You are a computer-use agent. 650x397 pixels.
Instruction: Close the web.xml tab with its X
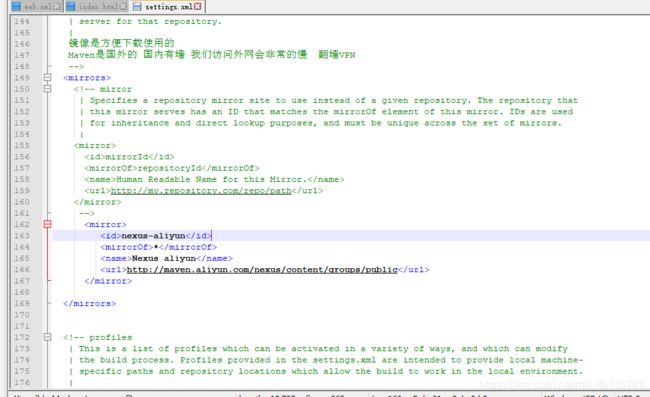pyautogui.click(x=57, y=7)
